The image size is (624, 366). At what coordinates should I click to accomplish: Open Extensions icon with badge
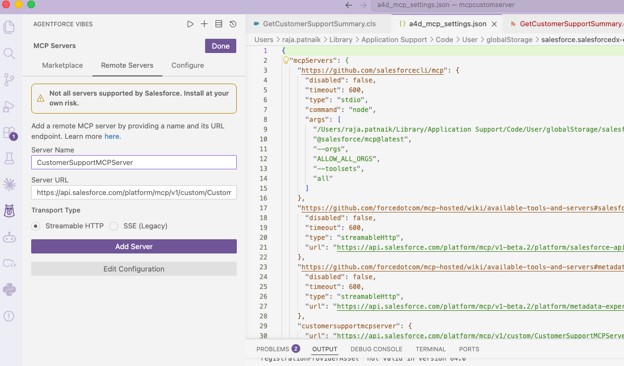(x=10, y=133)
